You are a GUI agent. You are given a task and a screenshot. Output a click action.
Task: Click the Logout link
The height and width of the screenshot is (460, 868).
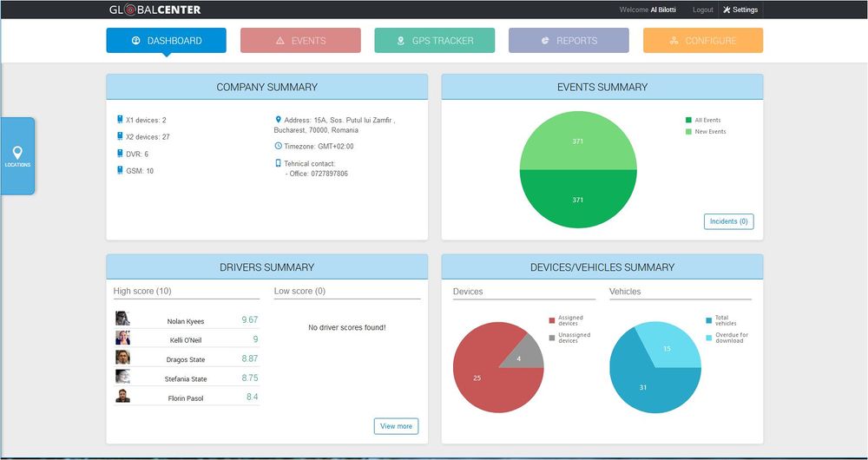click(703, 10)
